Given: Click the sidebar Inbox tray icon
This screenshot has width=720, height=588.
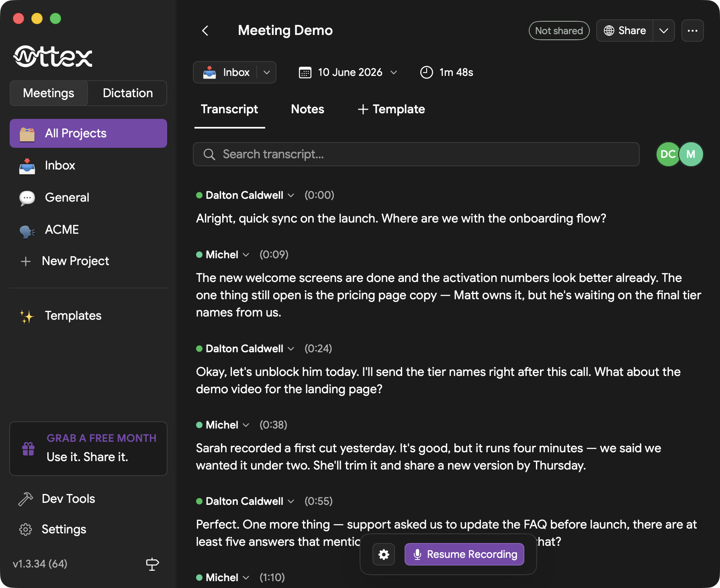Looking at the screenshot, I should pyautogui.click(x=27, y=166).
